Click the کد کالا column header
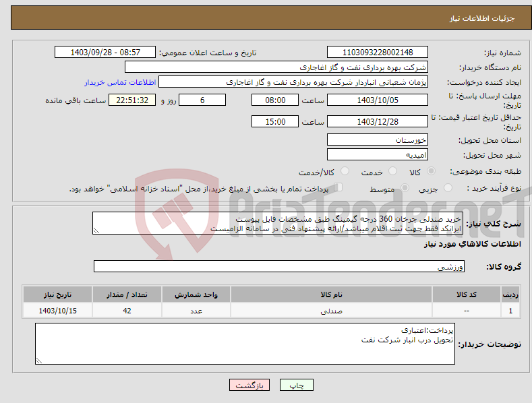This screenshot has height=403, width=532. [467, 294]
